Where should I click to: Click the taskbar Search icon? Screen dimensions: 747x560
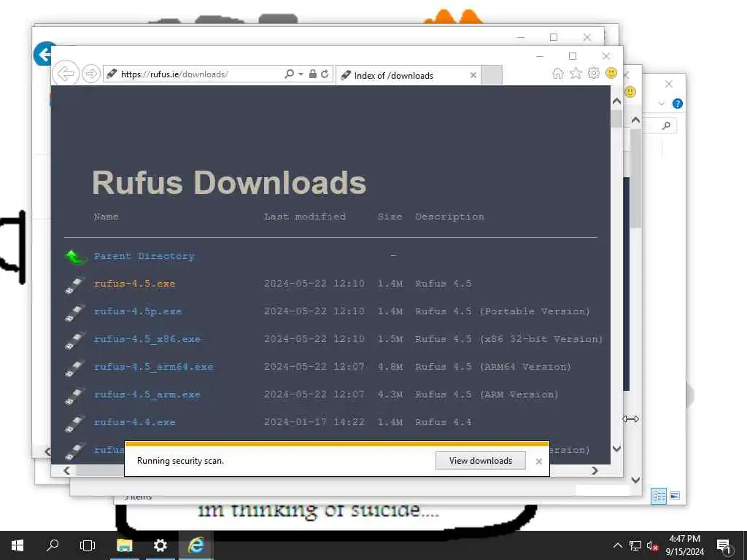point(53,545)
